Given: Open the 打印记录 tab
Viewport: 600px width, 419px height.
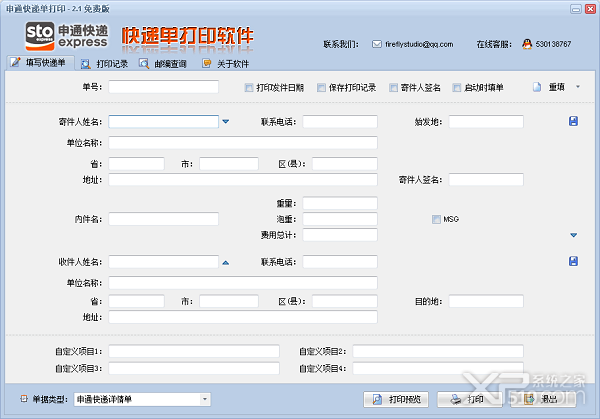Looking at the screenshot, I should click(x=104, y=64).
